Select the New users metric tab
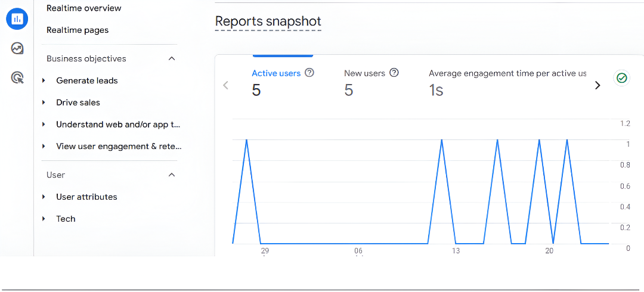The image size is (644, 292). click(365, 73)
